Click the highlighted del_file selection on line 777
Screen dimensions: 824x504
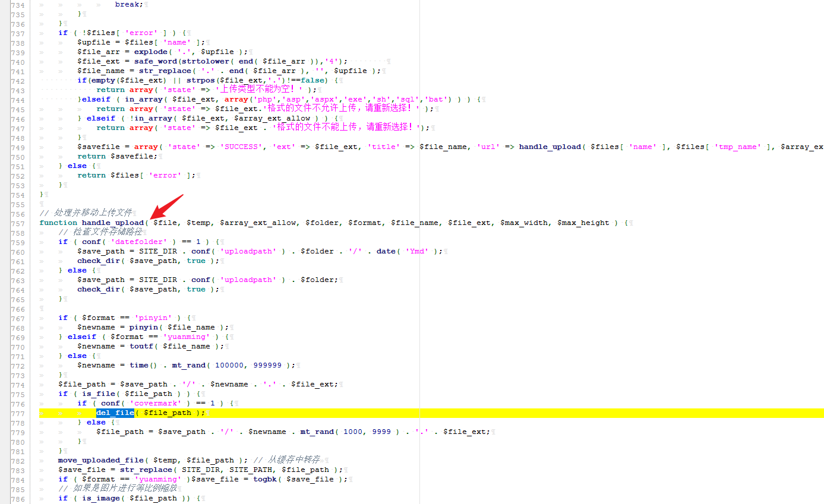point(115,412)
